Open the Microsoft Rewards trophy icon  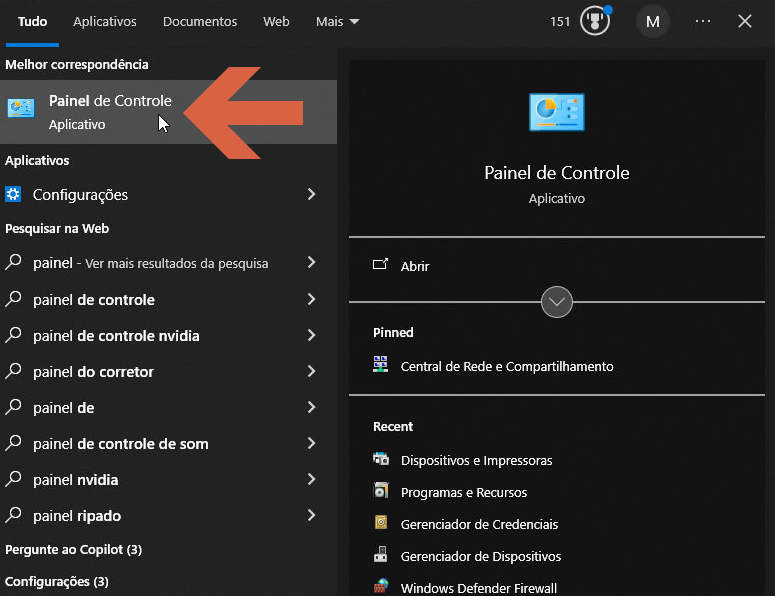[x=595, y=21]
